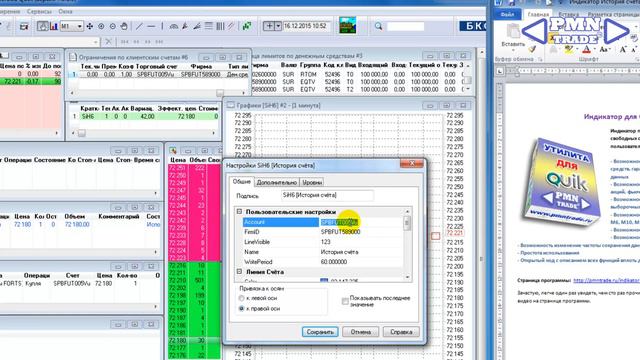Screen dimensions: 640x360
Task: Collapse the user settings section in dialog
Action: [239, 211]
